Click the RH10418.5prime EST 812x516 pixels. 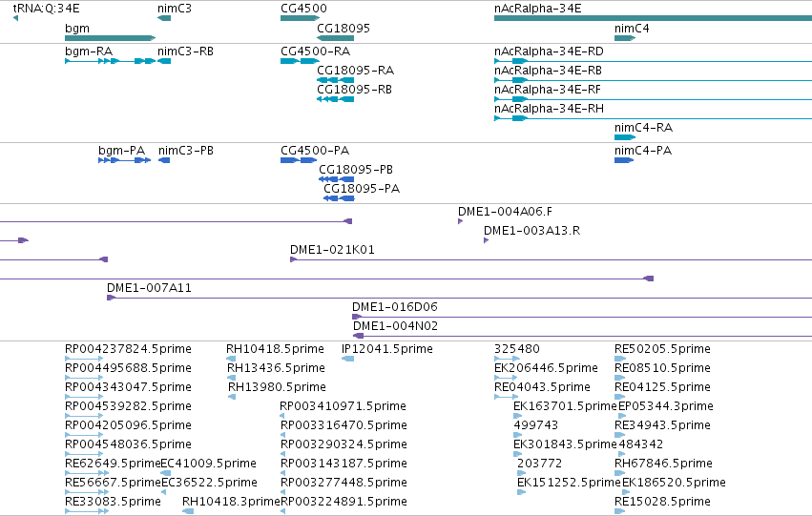click(231, 358)
